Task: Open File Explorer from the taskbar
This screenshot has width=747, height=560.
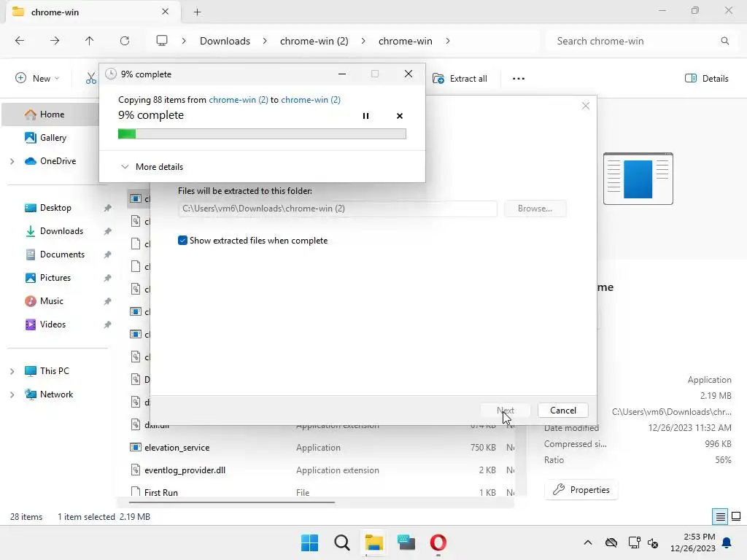Action: pyautogui.click(x=374, y=542)
